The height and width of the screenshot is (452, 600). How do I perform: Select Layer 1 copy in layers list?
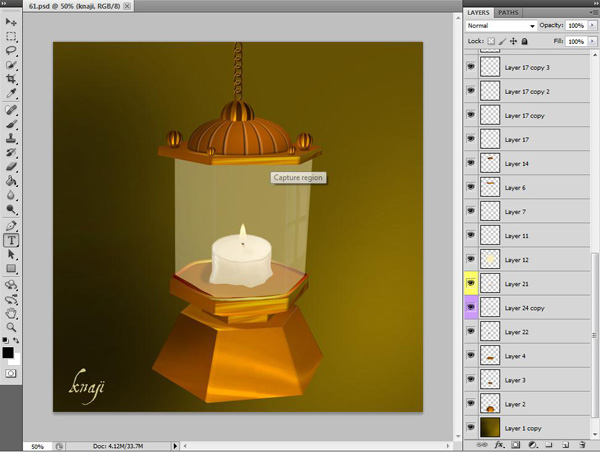pyautogui.click(x=525, y=428)
